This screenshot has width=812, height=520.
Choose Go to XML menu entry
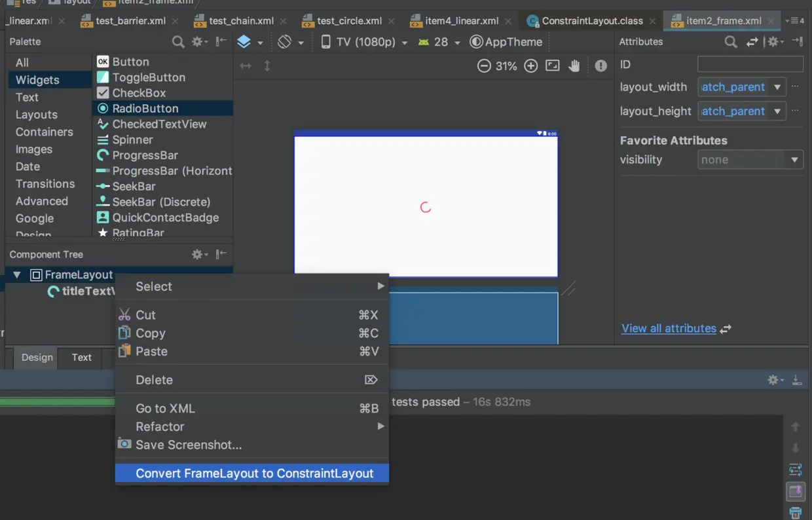pyautogui.click(x=252, y=409)
